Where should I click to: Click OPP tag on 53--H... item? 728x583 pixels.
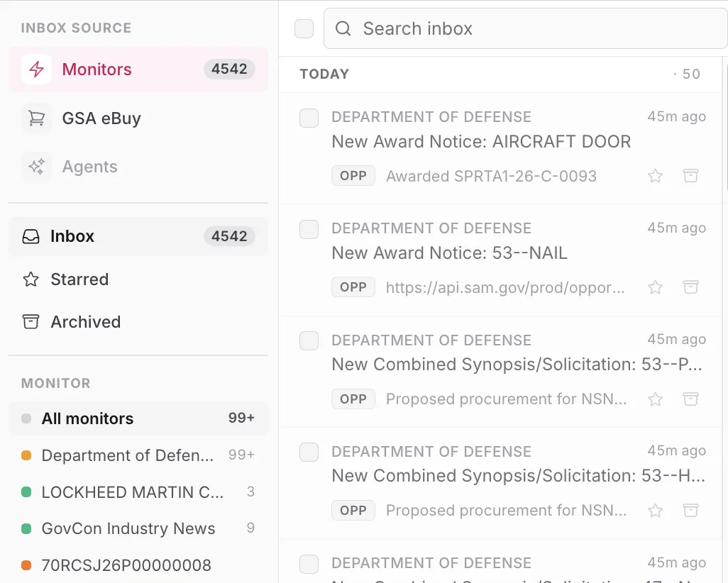(353, 511)
